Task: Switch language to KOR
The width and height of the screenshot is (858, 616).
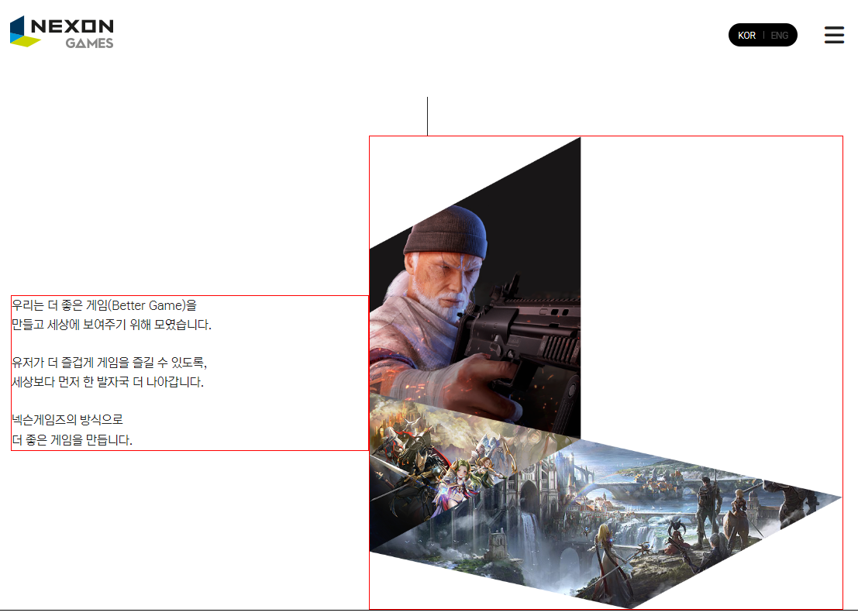Action: [746, 36]
